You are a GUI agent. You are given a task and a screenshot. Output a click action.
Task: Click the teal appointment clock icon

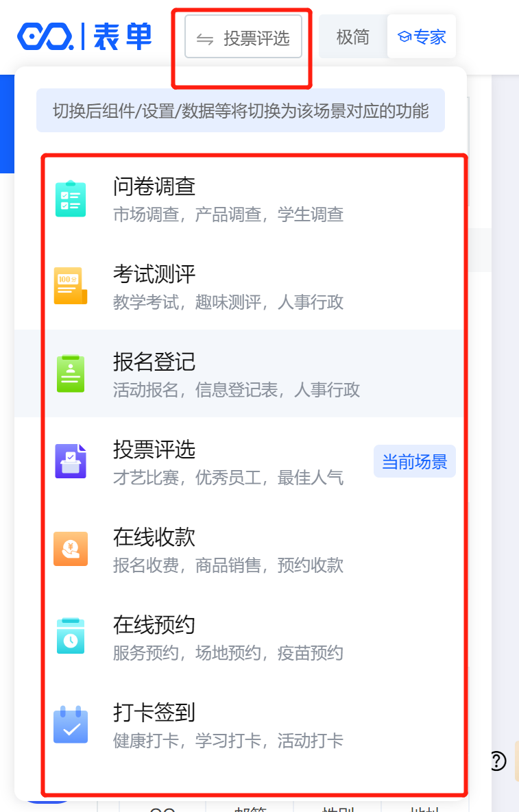(71, 636)
